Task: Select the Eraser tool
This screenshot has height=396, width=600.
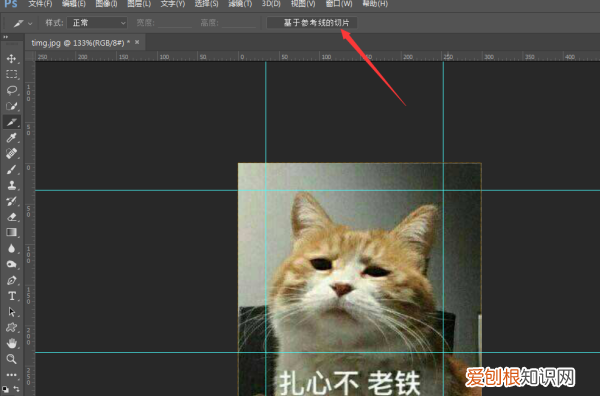Action: (11, 217)
